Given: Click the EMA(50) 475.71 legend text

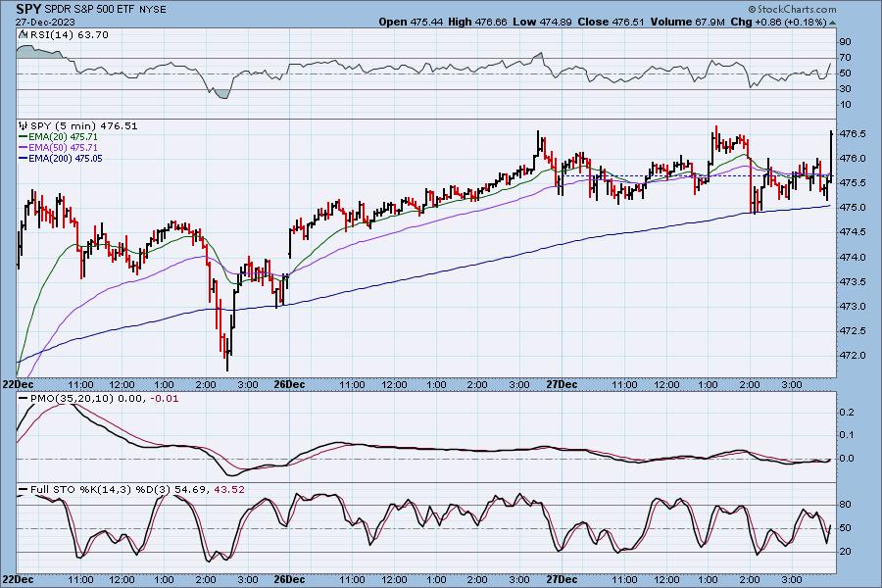Looking at the screenshot, I should (x=63, y=147).
